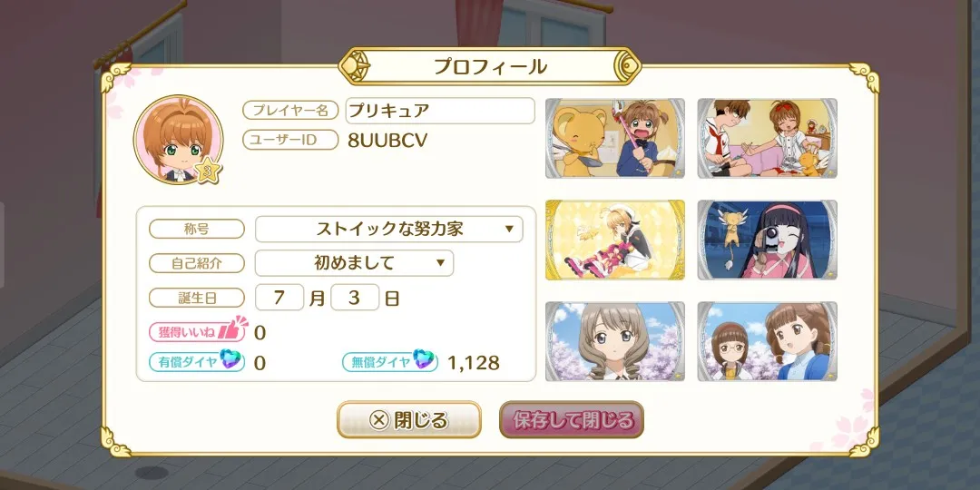The width and height of the screenshot is (980, 490).
Task: Select the golden roller-skating Sakura card
Action: 615,240
